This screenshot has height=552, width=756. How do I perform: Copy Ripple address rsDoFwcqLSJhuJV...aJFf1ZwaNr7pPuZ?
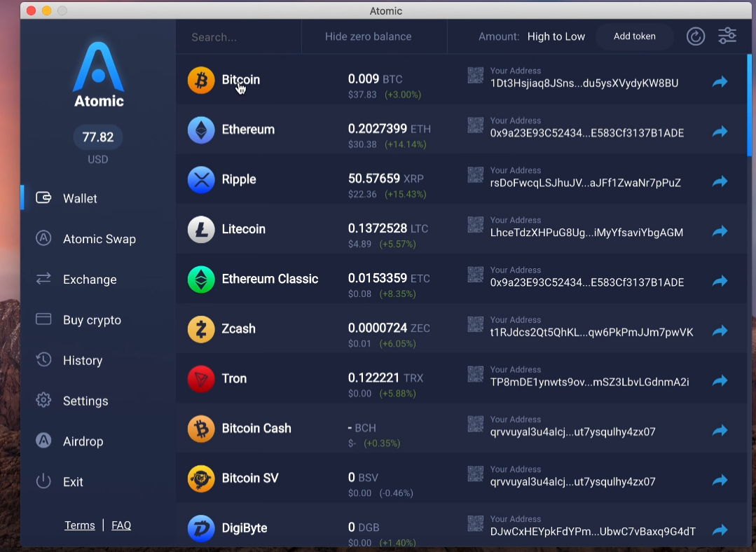(585, 184)
